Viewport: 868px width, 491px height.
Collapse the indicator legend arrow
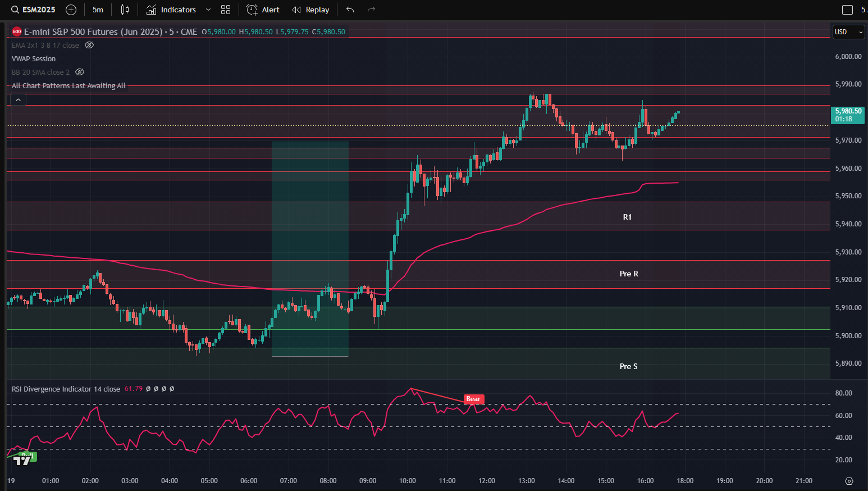coord(18,100)
